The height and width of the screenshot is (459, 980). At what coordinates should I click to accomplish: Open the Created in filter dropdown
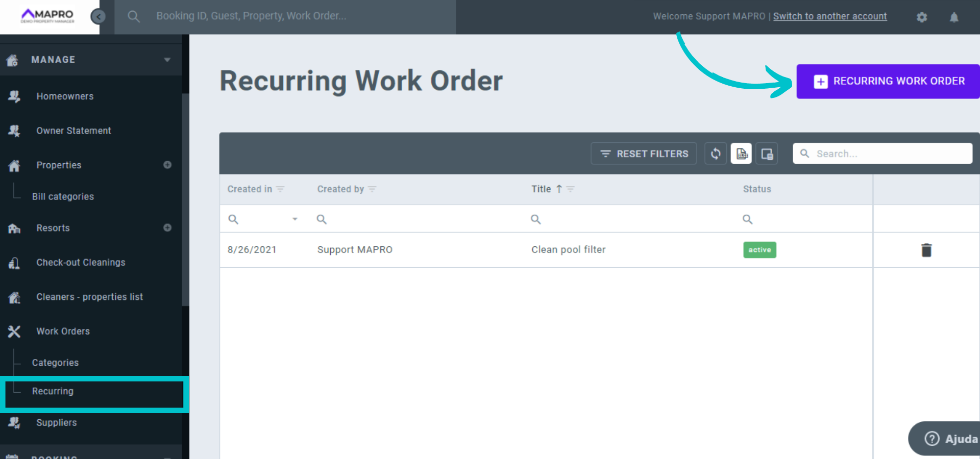tap(295, 219)
